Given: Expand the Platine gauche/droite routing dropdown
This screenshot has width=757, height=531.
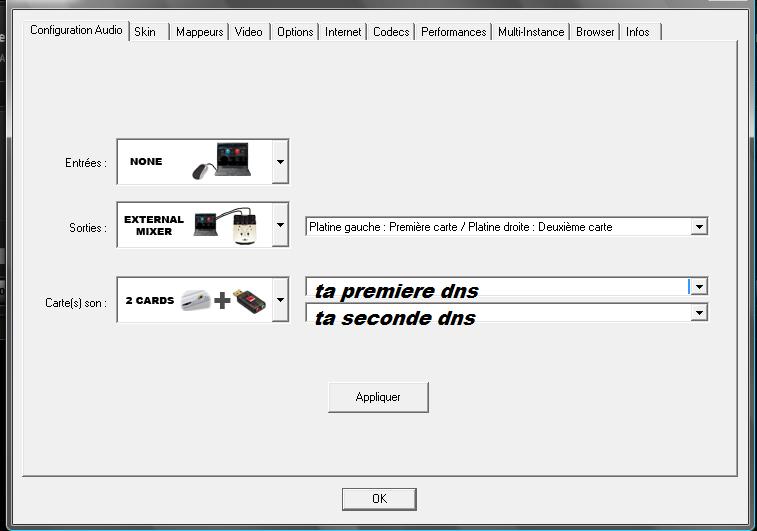Looking at the screenshot, I should (x=699, y=227).
